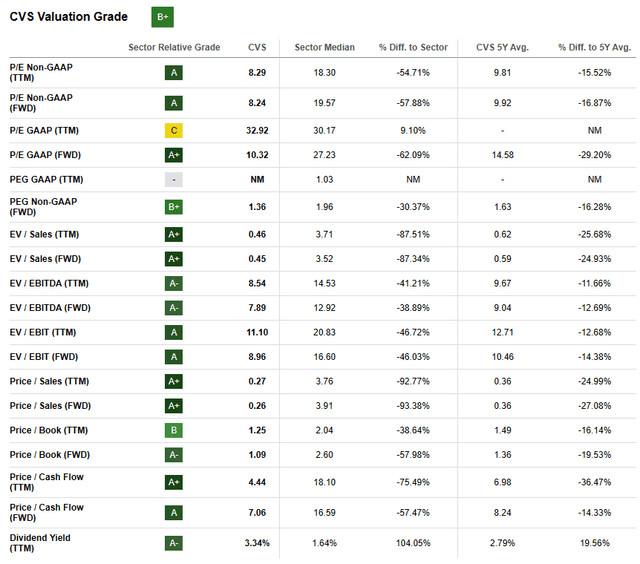Click the % Diff. to Sector column header

coord(413,47)
